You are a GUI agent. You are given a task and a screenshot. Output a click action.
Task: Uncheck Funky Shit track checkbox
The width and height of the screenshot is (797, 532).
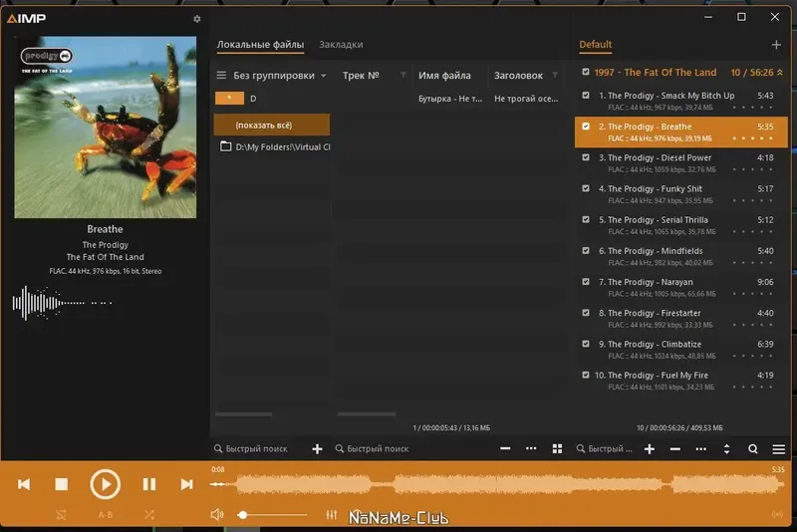pos(586,188)
